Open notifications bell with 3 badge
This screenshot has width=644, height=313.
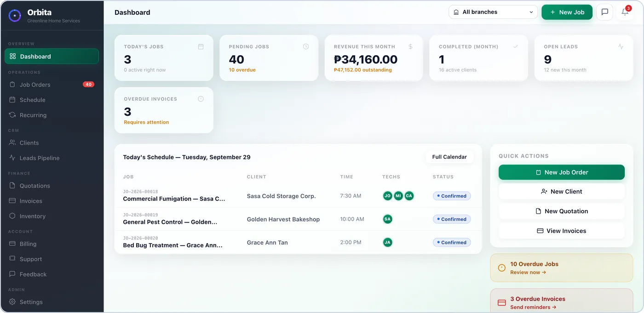(625, 12)
